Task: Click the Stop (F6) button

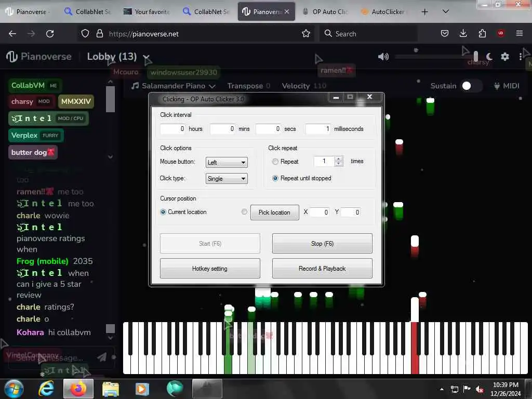Action: coord(322,243)
